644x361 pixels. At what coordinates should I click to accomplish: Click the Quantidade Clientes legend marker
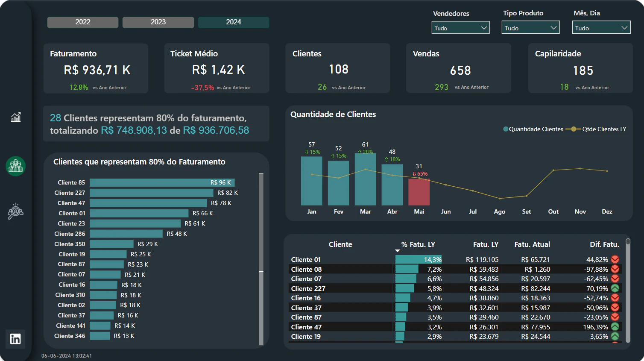click(x=506, y=129)
